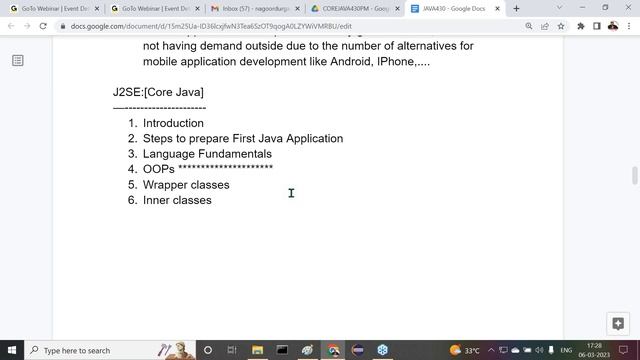Screen dimensions: 640x360
Task: Open the Windows notification center
Action: click(623, 350)
